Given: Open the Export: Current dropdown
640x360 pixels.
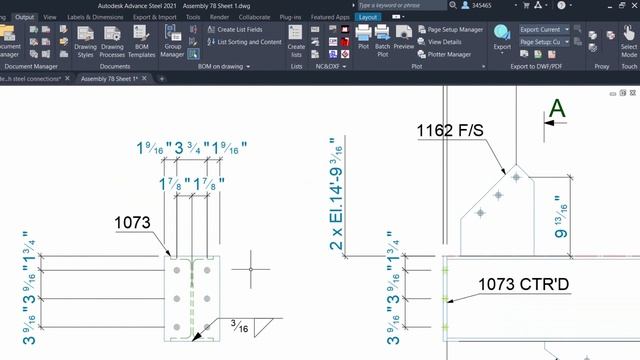Looking at the screenshot, I should [x=544, y=29].
